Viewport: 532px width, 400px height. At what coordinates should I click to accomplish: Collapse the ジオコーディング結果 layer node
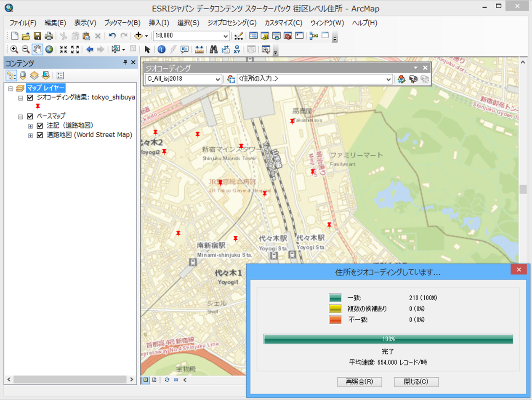pos(20,98)
